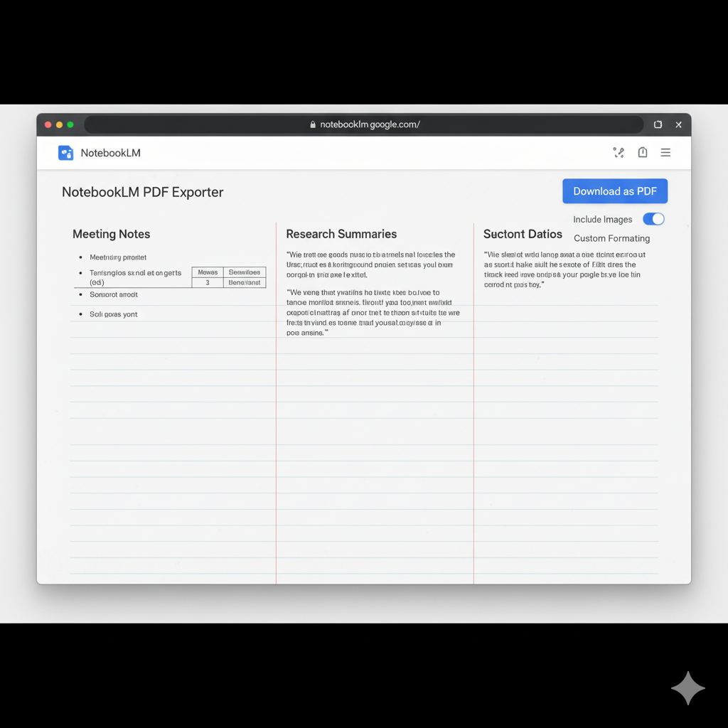This screenshot has width=728, height=728.
Task: Toggle the Include Images switch off
Action: pyautogui.click(x=653, y=219)
